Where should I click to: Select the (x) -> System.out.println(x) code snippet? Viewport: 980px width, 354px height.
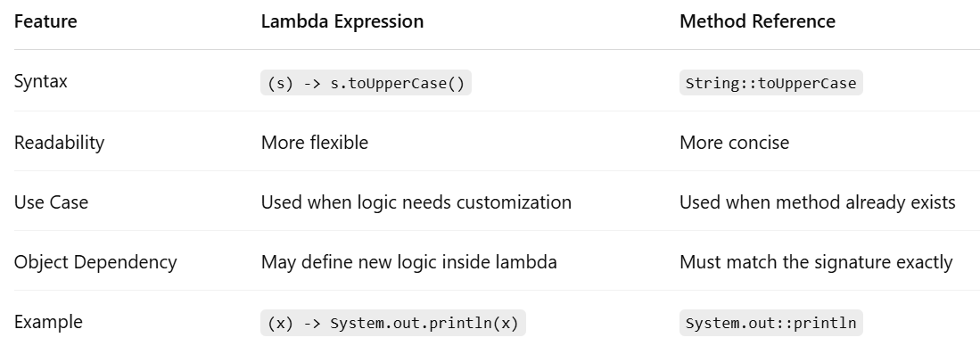coord(393,323)
